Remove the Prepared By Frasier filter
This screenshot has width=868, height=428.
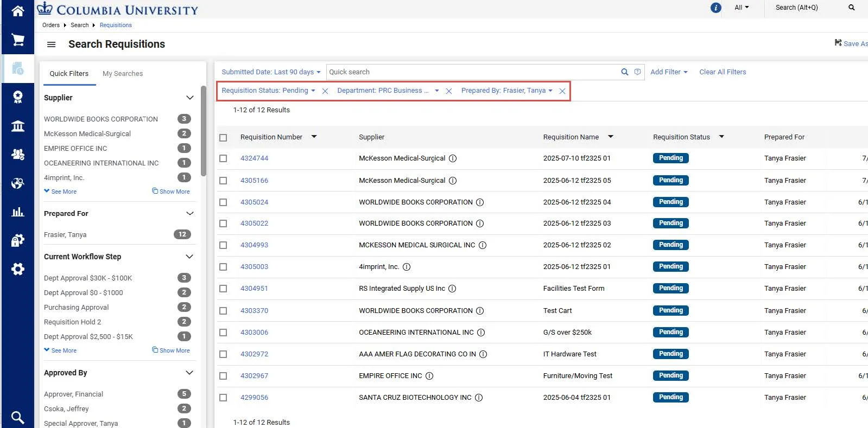(562, 91)
